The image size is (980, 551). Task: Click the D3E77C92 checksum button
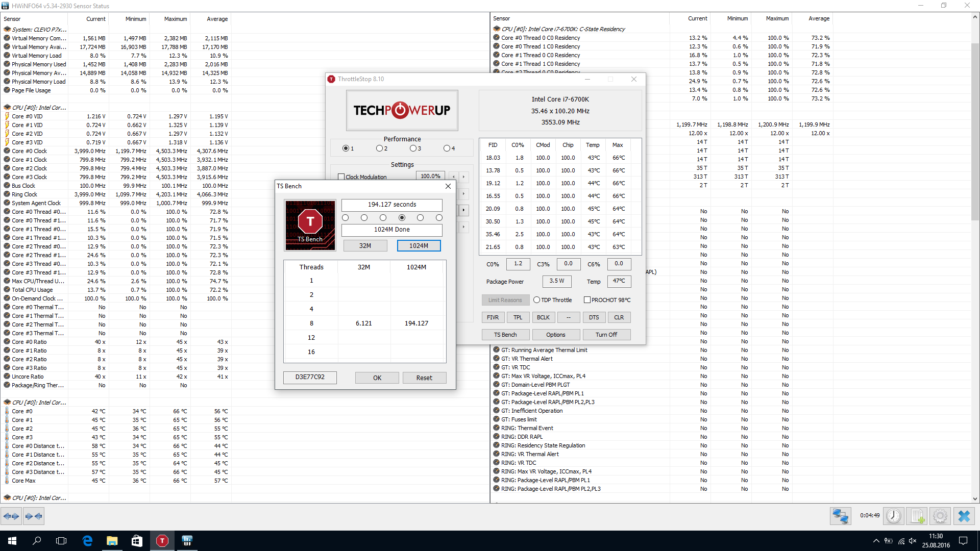pyautogui.click(x=310, y=377)
